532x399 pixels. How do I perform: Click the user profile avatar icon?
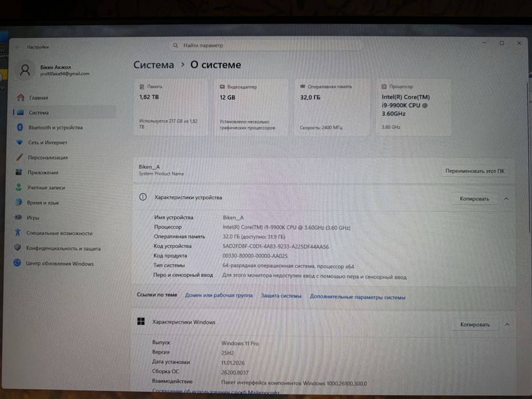coord(25,70)
